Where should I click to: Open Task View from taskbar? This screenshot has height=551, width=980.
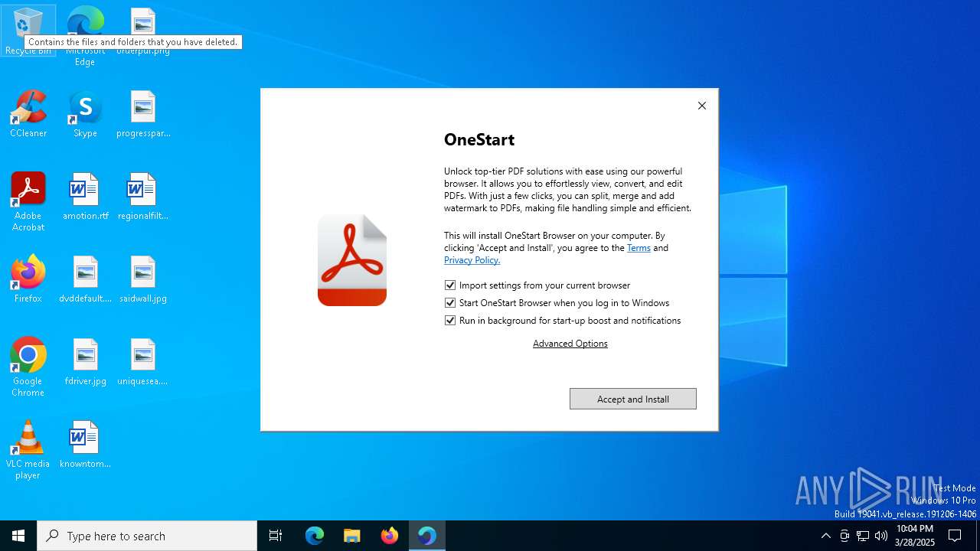pyautogui.click(x=276, y=536)
